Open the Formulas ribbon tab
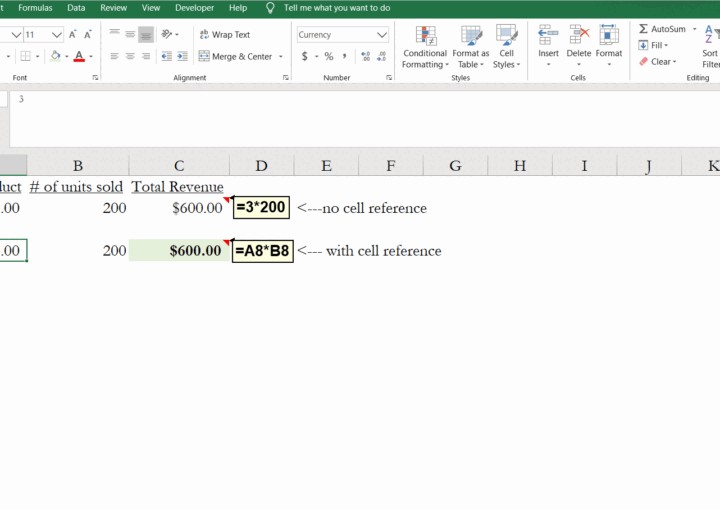Screen dimensions: 720x510 (x=35, y=7)
